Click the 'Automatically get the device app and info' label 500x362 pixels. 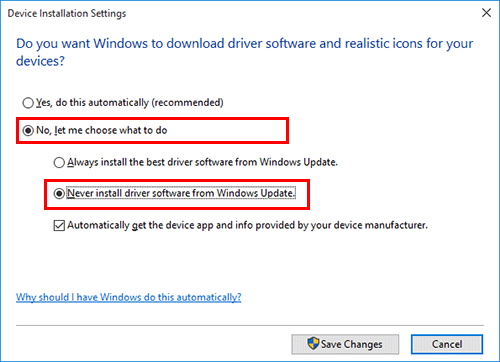click(247, 225)
